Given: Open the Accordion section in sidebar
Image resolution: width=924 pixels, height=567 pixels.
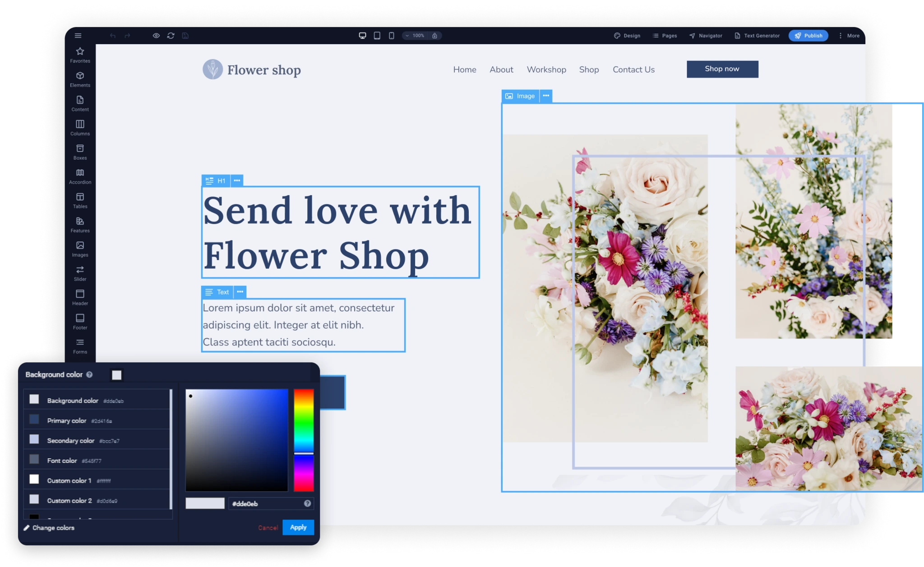Looking at the screenshot, I should [x=80, y=176].
